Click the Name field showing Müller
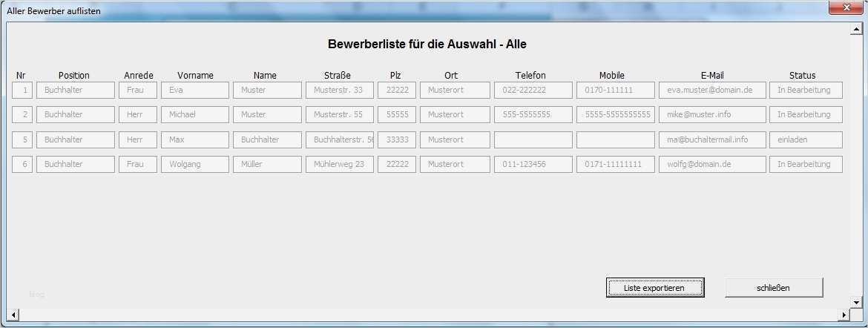 click(x=267, y=164)
